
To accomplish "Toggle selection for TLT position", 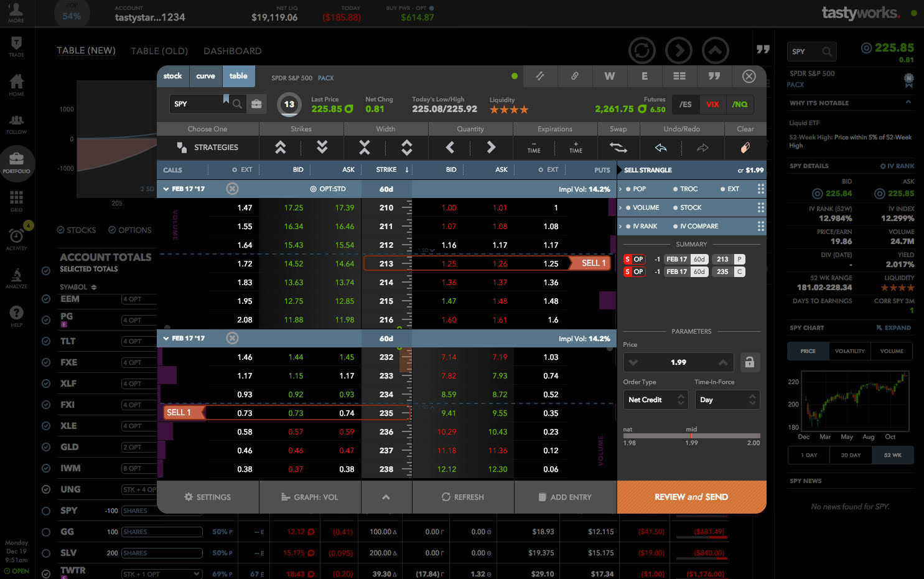I will 46,341.
